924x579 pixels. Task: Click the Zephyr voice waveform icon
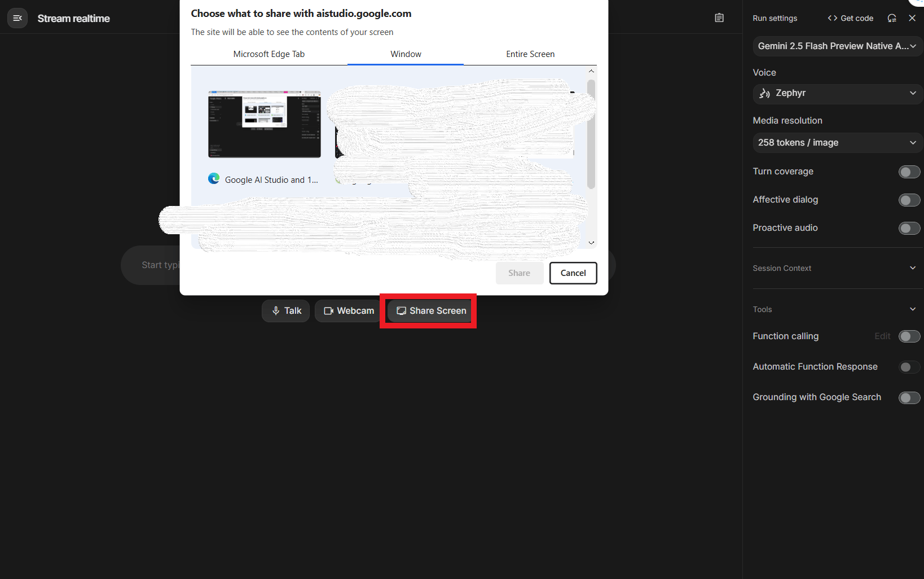(764, 93)
